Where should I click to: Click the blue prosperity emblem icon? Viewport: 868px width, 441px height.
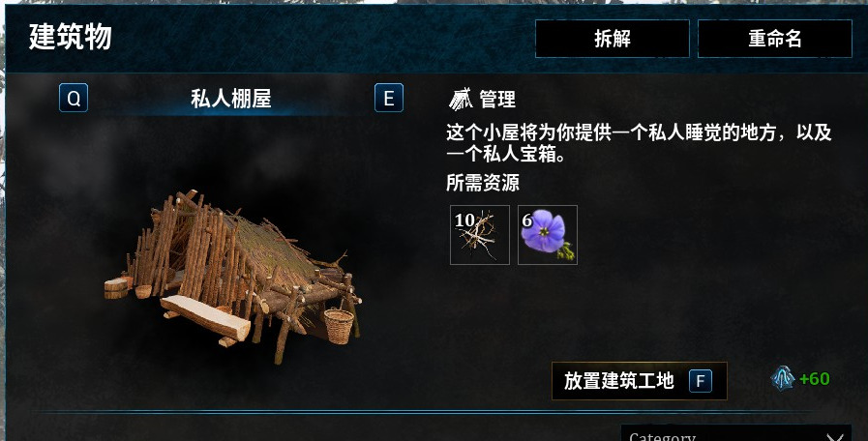783,379
